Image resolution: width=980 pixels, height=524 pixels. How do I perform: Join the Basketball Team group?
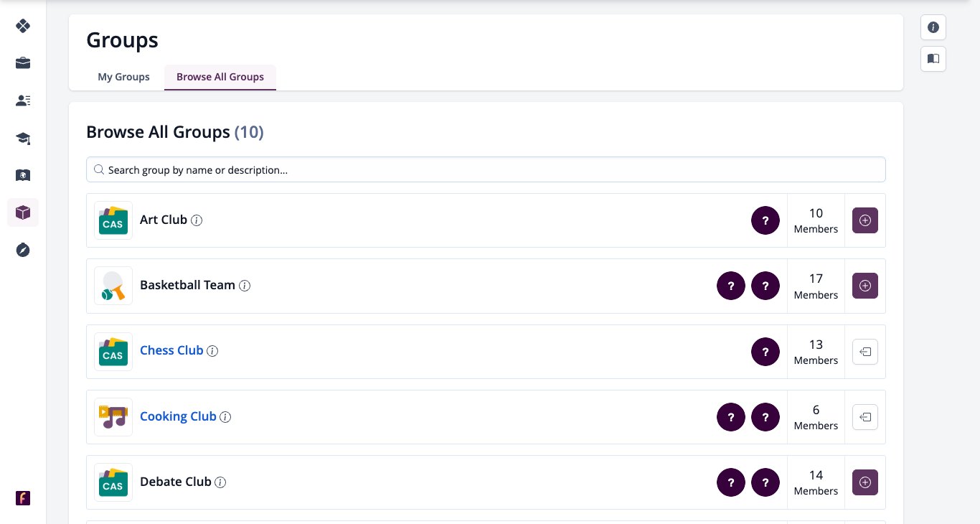coord(865,286)
